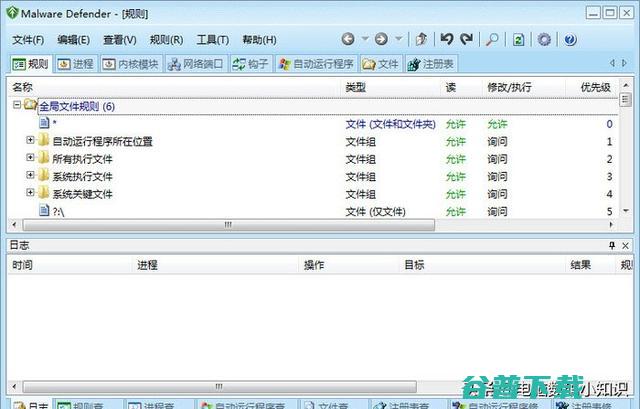Viewport: 640px width, 409px height.
Task: Open the 帮助(H) menu
Action: (259, 40)
